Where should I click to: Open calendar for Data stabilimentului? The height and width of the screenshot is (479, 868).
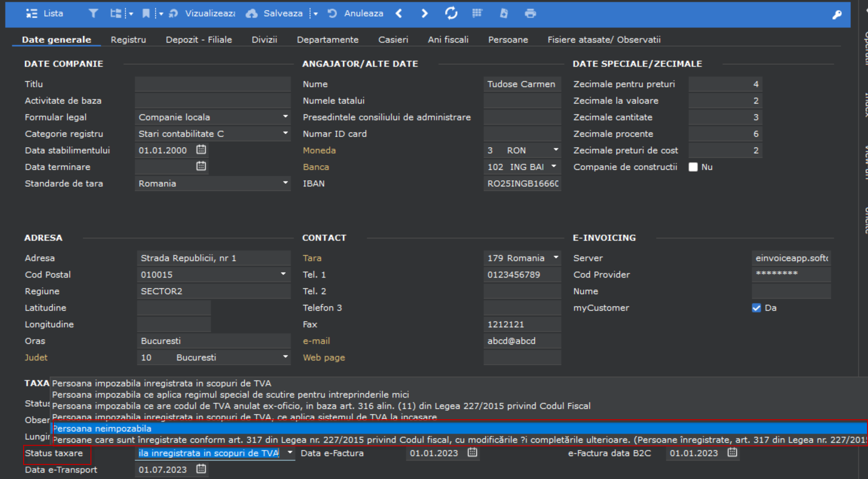[201, 150]
